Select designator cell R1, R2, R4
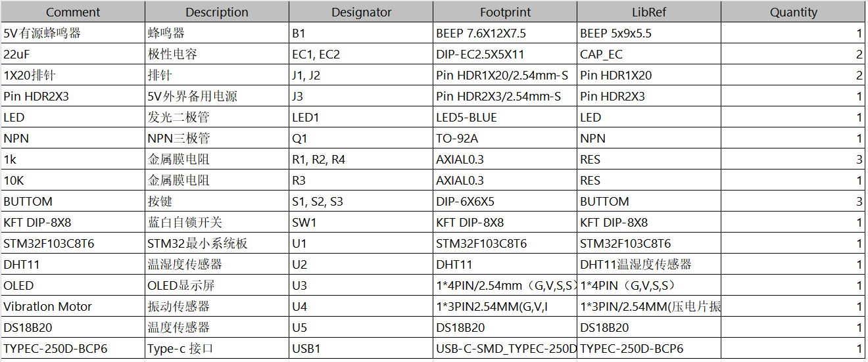 click(x=361, y=159)
